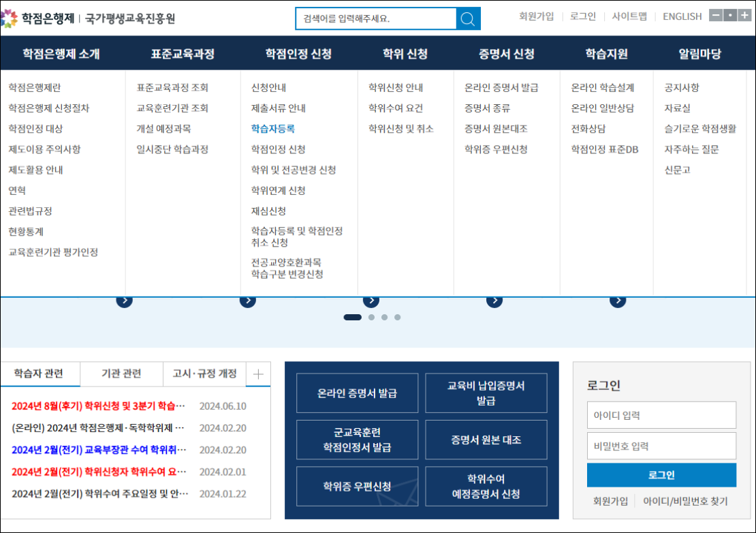The image size is (756, 533).
Task: Go to second carousel slide dot
Action: (371, 318)
